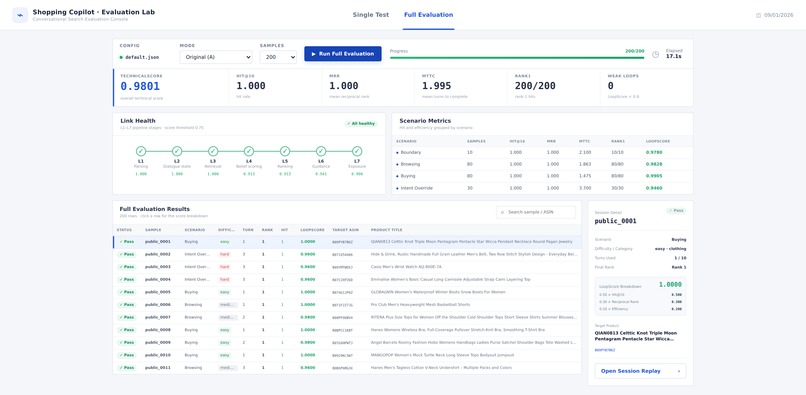This screenshot has width=806, height=395.
Task: Click the target ASIN link in Session Detail
Action: (x=604, y=350)
